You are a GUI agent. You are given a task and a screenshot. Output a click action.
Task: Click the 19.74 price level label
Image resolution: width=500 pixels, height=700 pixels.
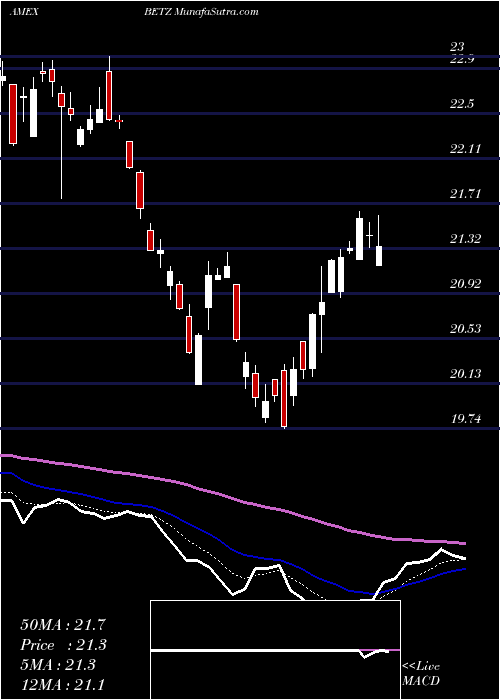466,419
